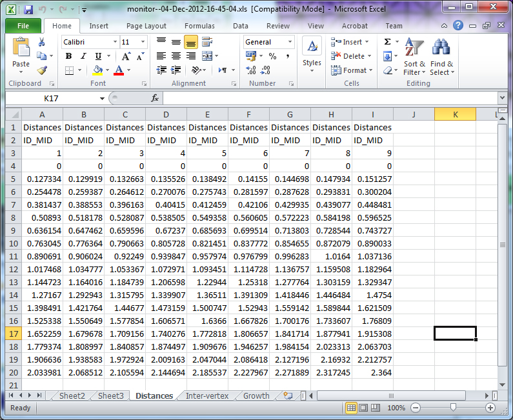The image size is (513, 420).
Task: Click the AutoSum sigma icon
Action: [387, 42]
